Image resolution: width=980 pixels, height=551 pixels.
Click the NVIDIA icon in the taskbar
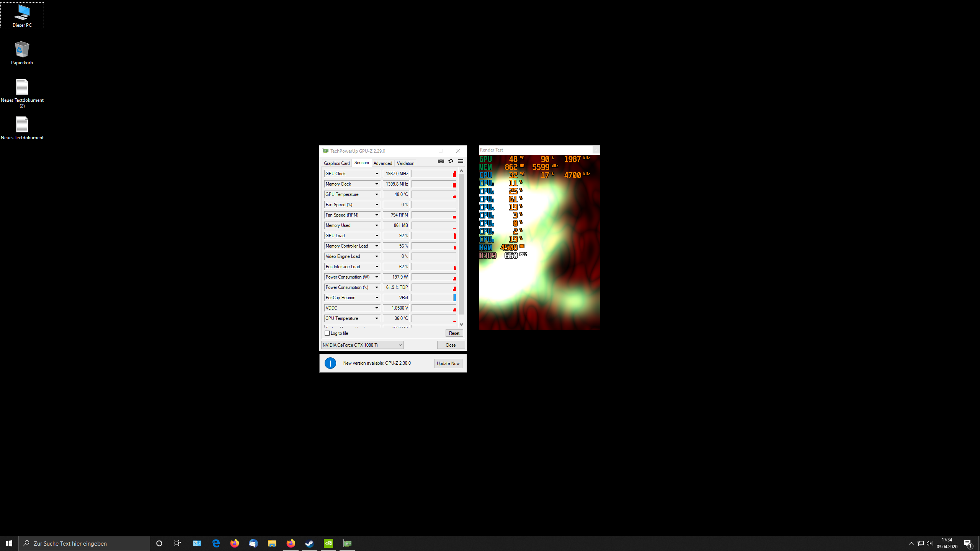[328, 543]
